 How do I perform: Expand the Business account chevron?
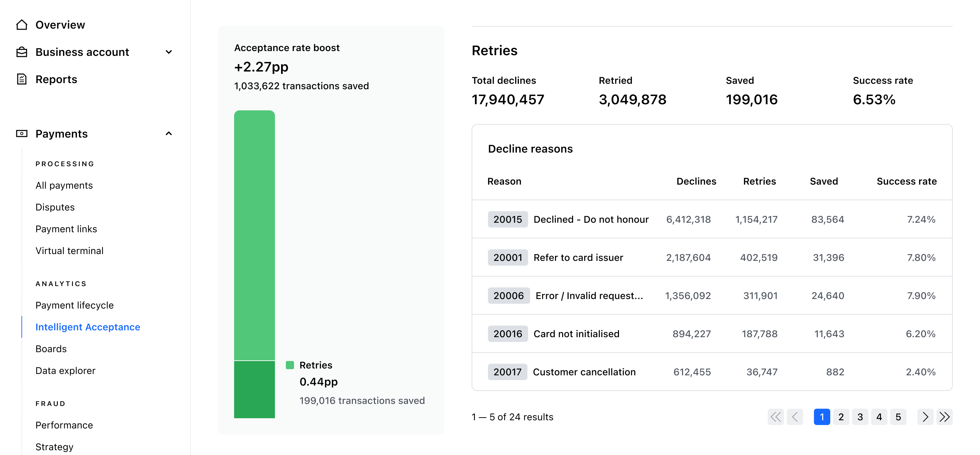(169, 52)
